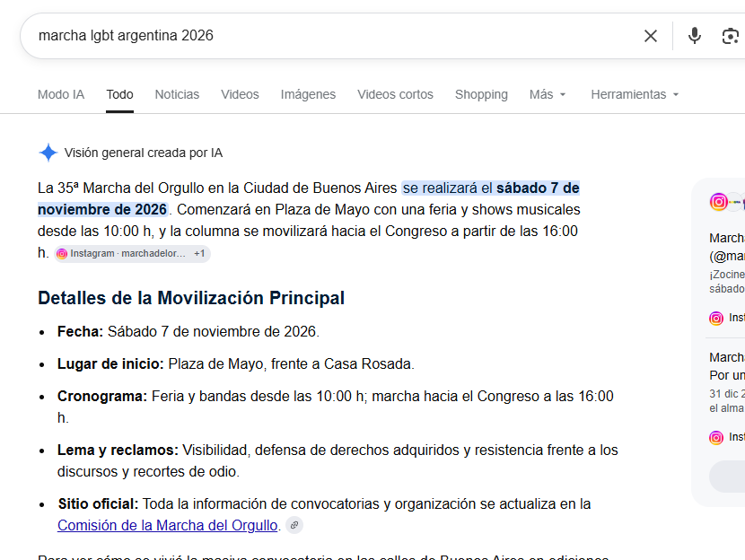
Task: Select the Todo tab
Action: pos(119,94)
